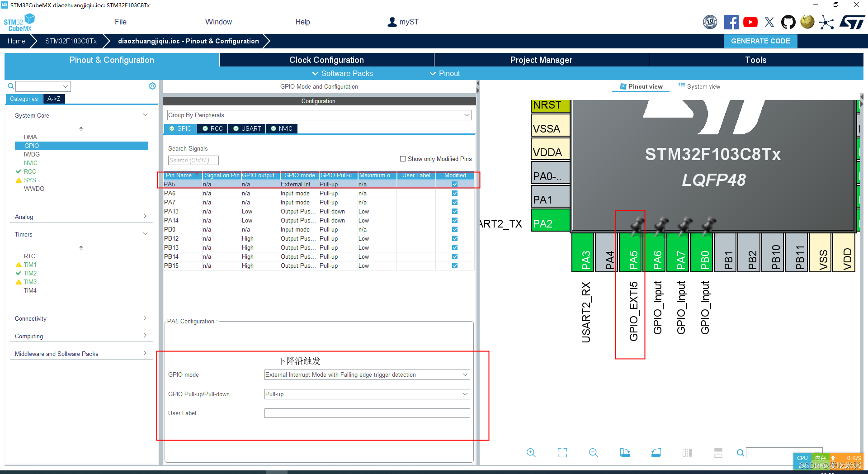Image resolution: width=868 pixels, height=474 pixels.
Task: Open the 10 years anniversary badge icon
Action: pyautogui.click(x=710, y=22)
